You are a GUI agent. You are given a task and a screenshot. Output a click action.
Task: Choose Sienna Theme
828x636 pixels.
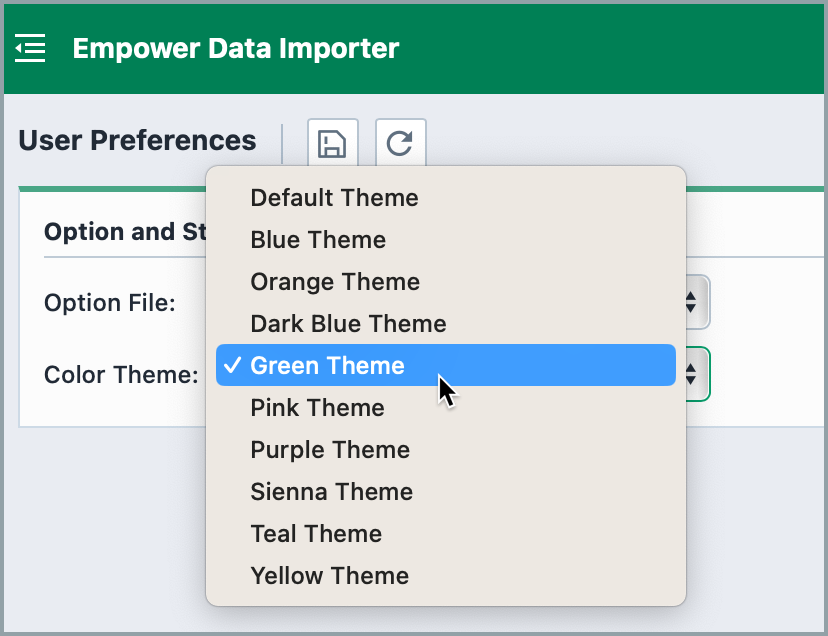[446, 491]
